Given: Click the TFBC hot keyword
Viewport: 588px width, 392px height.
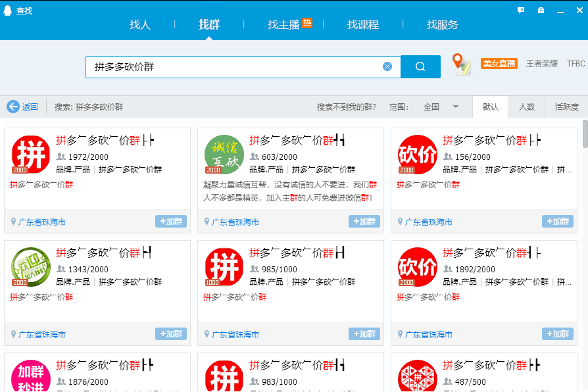Looking at the screenshot, I should tap(576, 63).
